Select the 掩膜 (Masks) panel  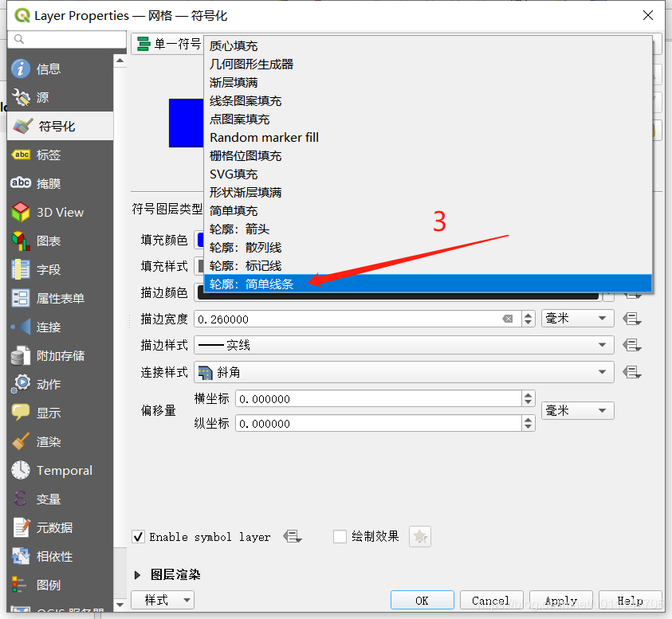tap(48, 182)
